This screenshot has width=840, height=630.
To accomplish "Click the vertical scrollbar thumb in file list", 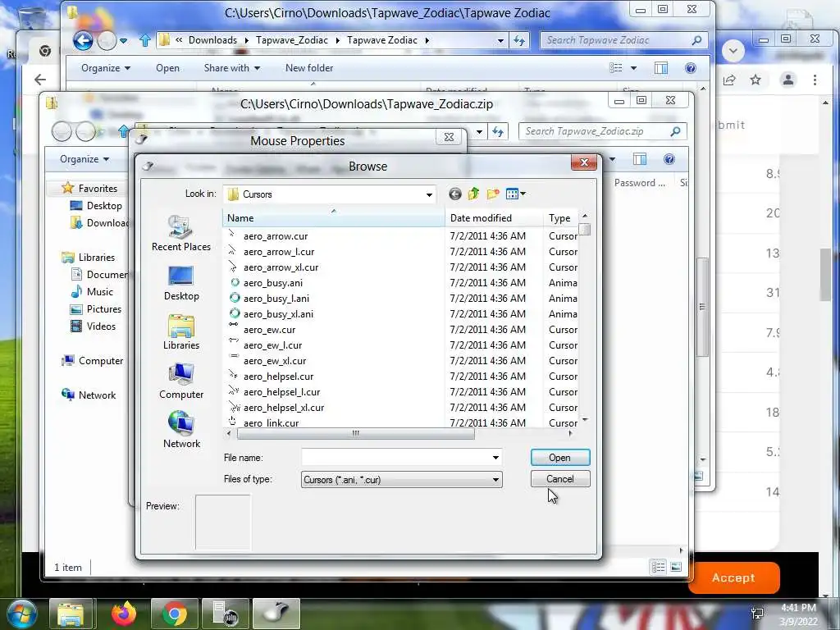I will coord(585,230).
